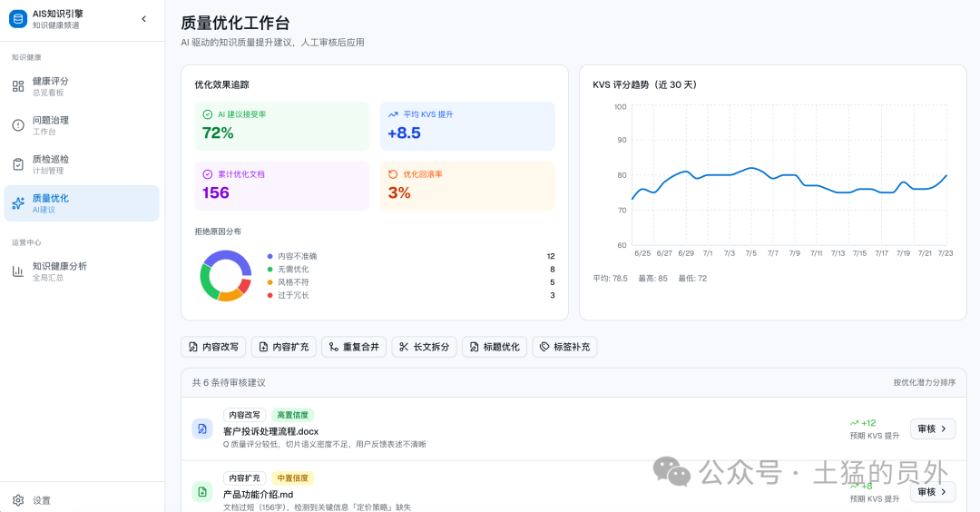Click the 优化回滚率 rollback icon
Image resolution: width=980 pixels, height=512 pixels.
(393, 174)
